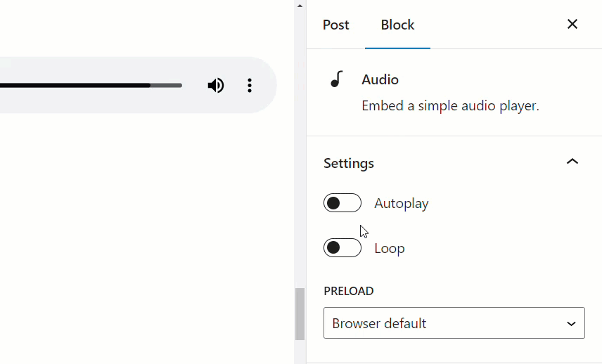Switch to the Post tab

(336, 25)
